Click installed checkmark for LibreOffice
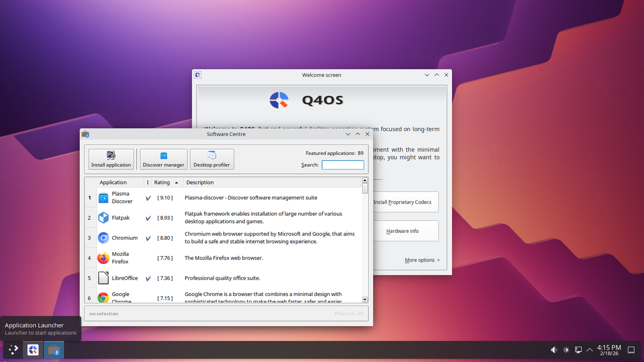The width and height of the screenshot is (644, 362). pos(148,278)
